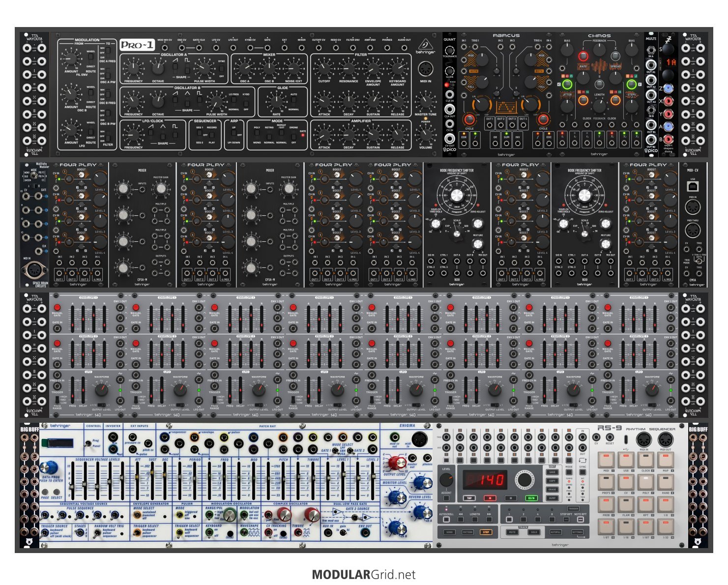This screenshot has height=585, width=728.
Task: Tap the RAND pad on RS-9
Action: click(x=666, y=482)
